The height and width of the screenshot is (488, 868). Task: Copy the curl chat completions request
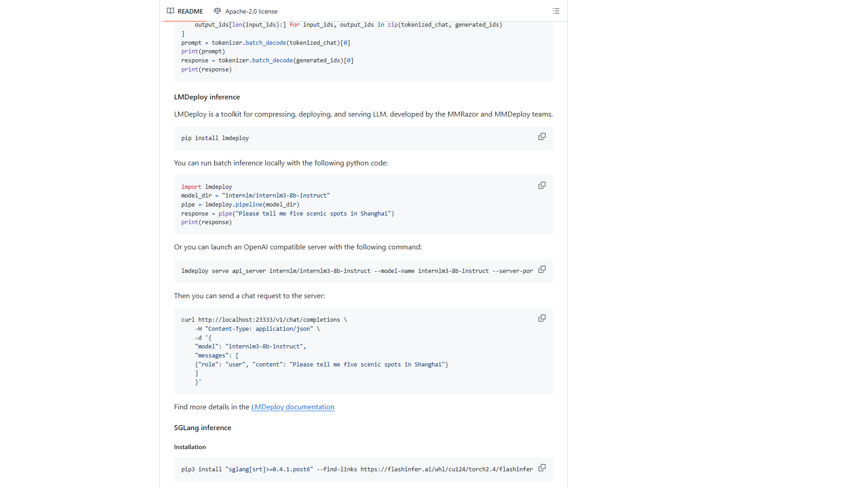(542, 319)
